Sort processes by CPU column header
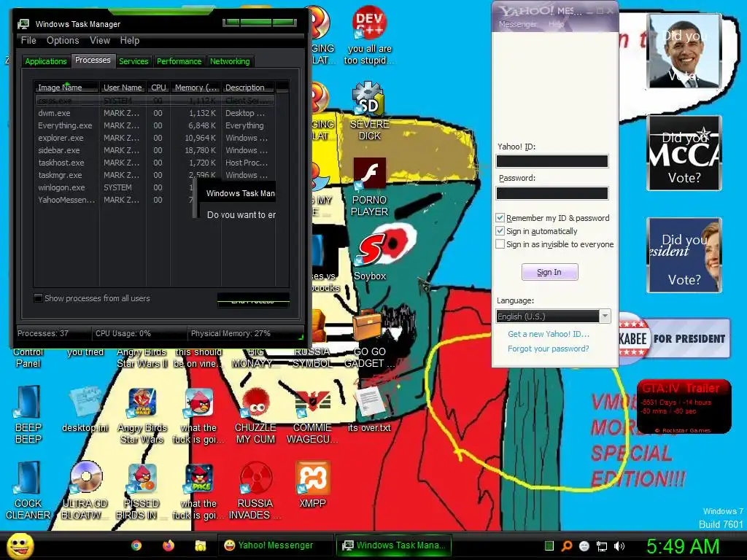The height and width of the screenshot is (560, 747). [158, 87]
